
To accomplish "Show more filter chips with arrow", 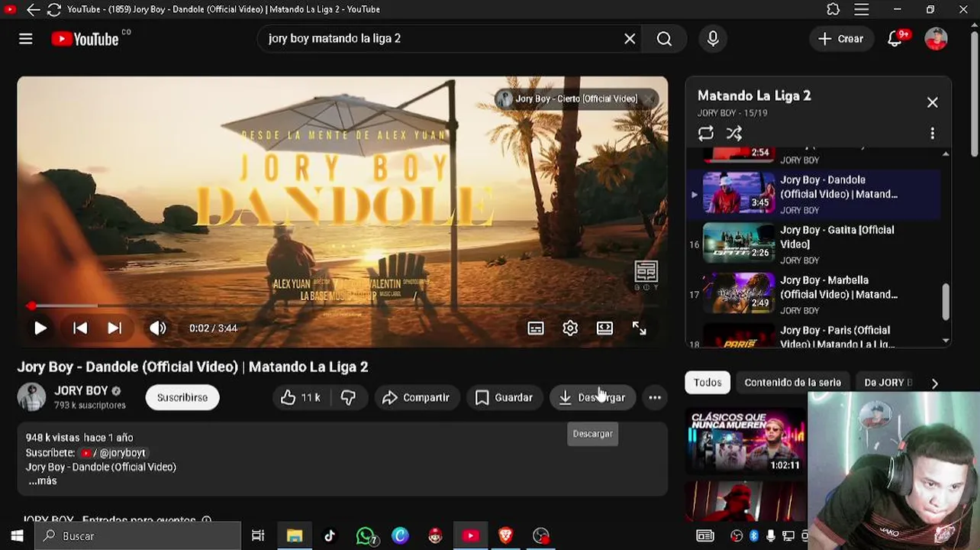I will (x=935, y=383).
